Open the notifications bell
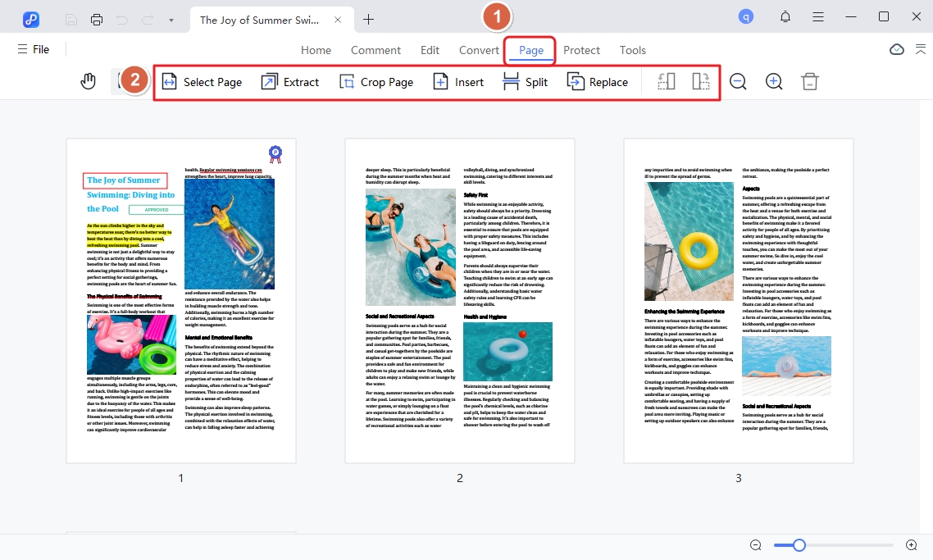The height and width of the screenshot is (560, 933). tap(785, 17)
